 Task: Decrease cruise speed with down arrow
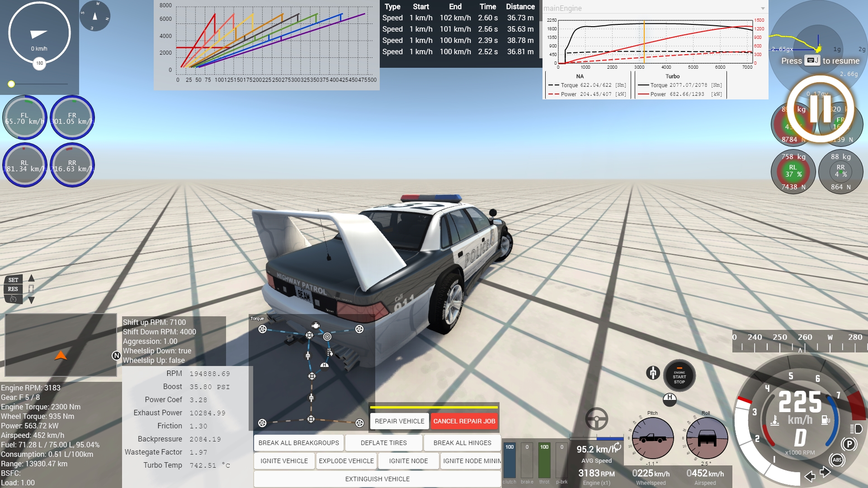point(31,300)
